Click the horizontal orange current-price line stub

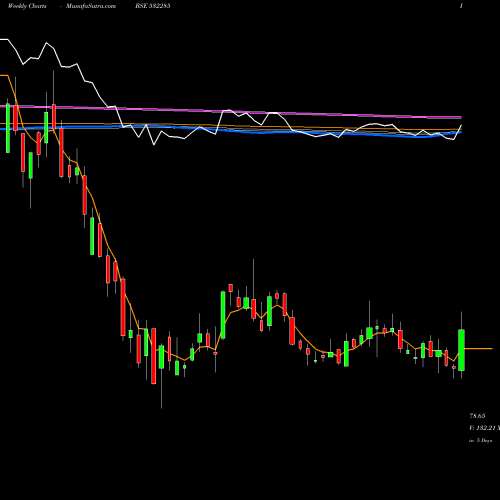point(478,349)
